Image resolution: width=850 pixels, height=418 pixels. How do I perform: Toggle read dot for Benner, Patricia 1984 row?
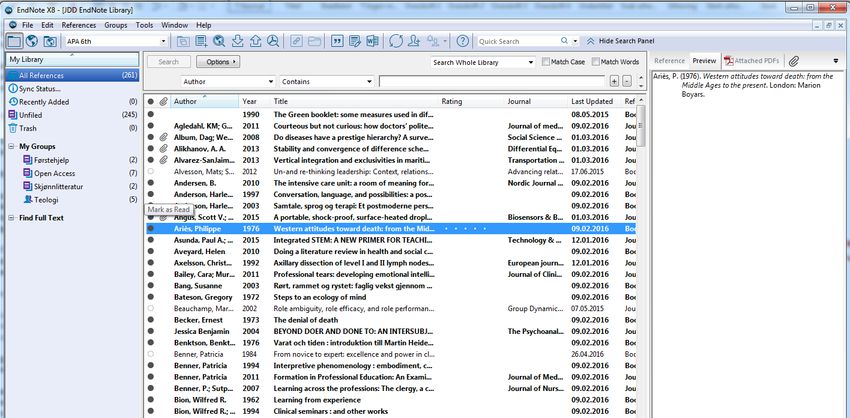(151, 354)
